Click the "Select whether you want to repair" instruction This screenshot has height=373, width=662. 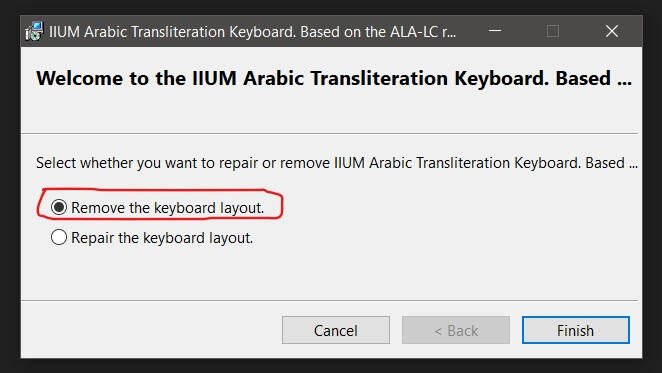coord(336,163)
